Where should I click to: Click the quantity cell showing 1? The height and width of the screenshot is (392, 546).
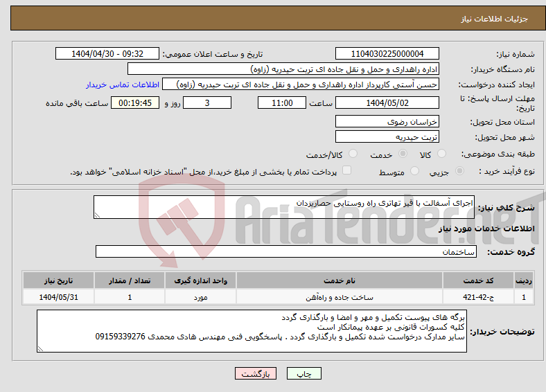click(x=129, y=297)
